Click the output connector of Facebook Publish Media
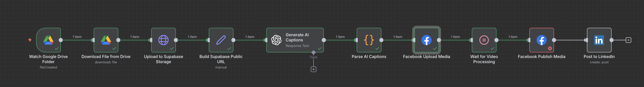The height and width of the screenshot is (87, 644). coord(554,40)
